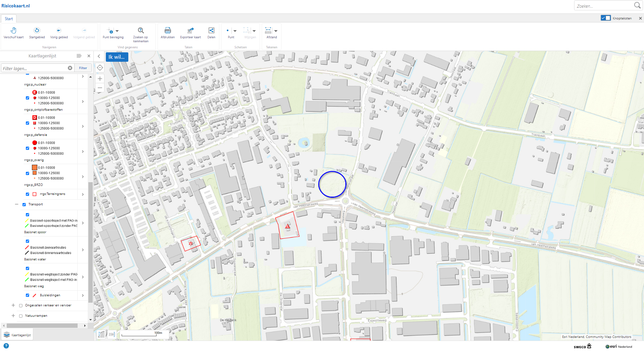Open the Risicokaart.nl home link
644x352 pixels.
click(x=15, y=6)
